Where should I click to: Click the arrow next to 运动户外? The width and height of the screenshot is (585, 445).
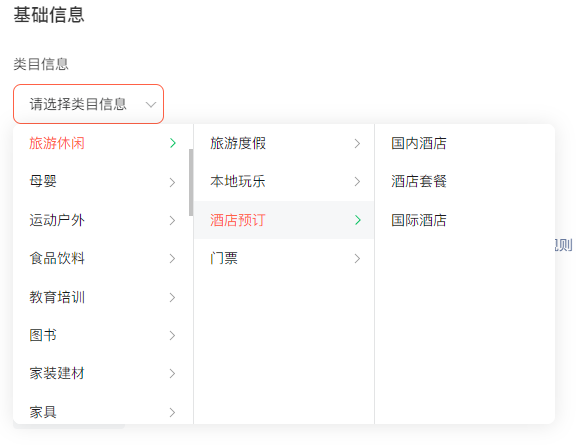pos(172,220)
